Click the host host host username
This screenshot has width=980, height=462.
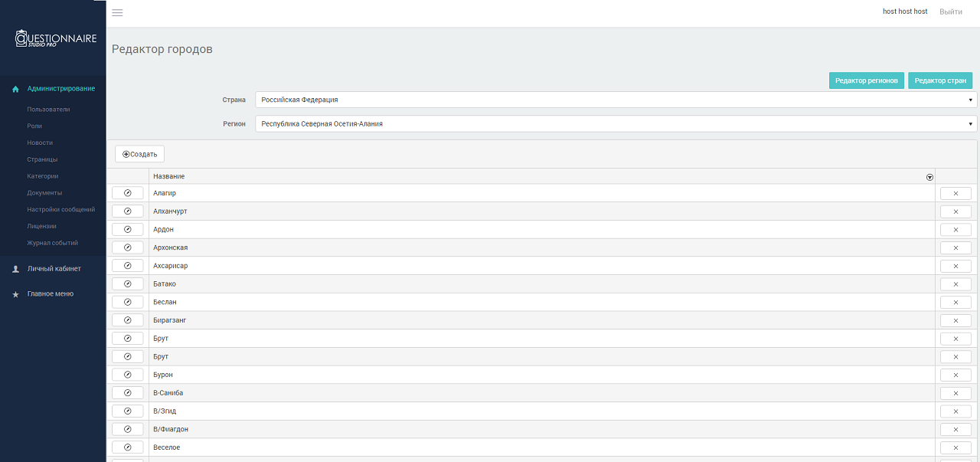905,12
